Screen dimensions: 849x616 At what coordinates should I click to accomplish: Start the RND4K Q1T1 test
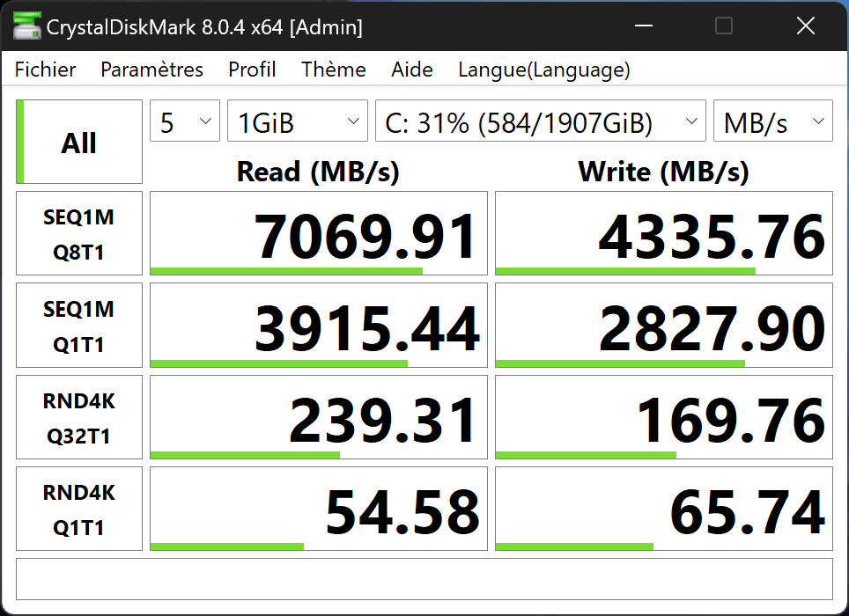click(x=79, y=509)
